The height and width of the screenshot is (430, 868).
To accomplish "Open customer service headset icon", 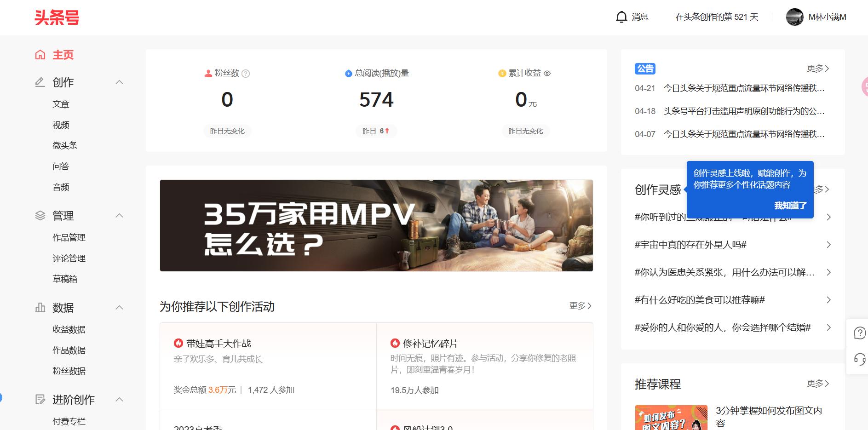I will tap(859, 359).
